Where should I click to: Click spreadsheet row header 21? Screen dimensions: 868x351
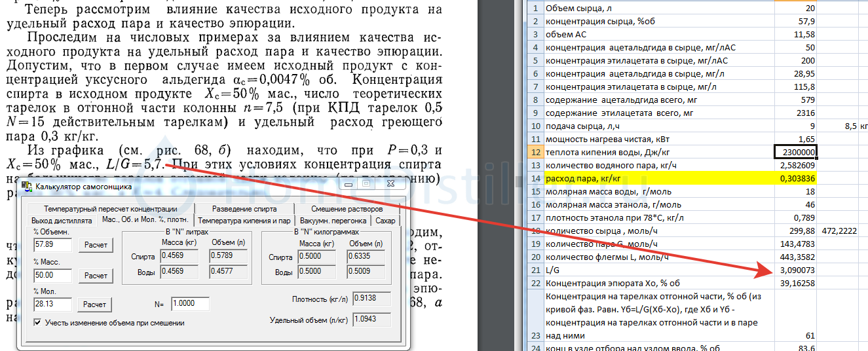[535, 270]
